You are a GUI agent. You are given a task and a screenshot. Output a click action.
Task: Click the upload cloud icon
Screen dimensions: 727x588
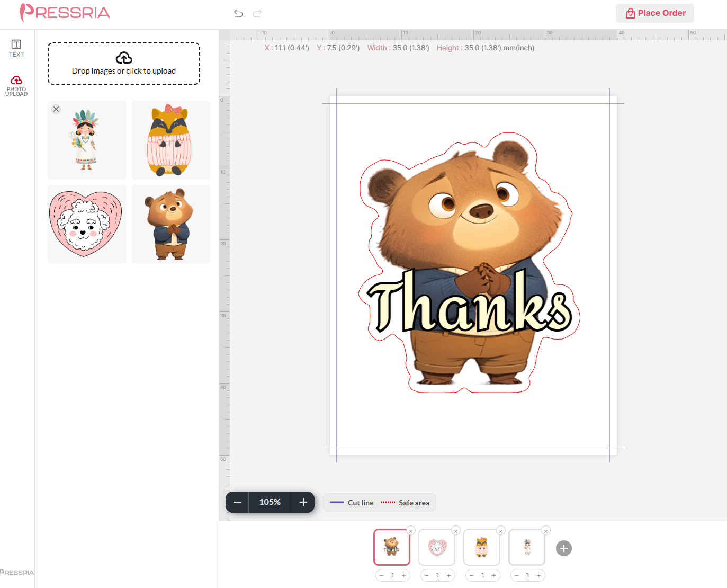124,58
